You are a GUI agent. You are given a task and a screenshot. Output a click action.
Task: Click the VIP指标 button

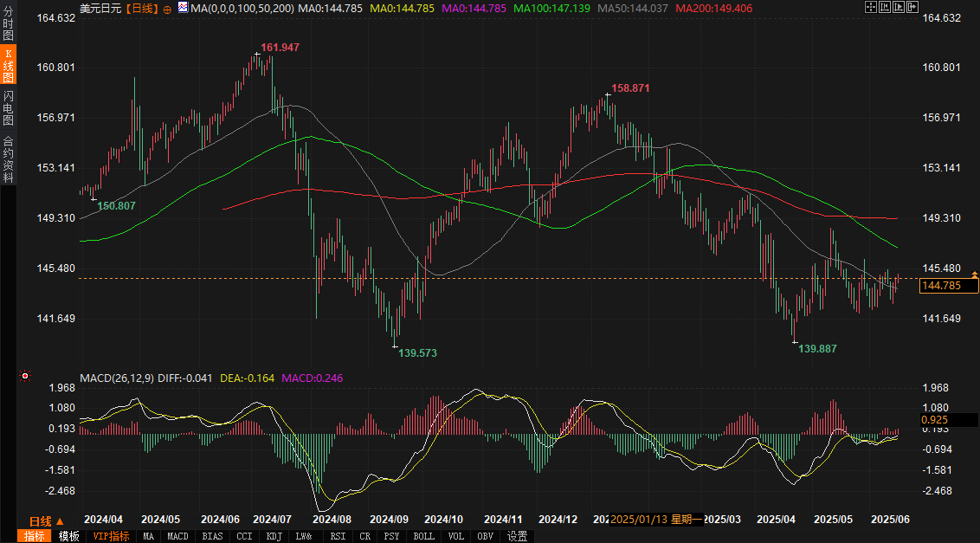tap(112, 536)
